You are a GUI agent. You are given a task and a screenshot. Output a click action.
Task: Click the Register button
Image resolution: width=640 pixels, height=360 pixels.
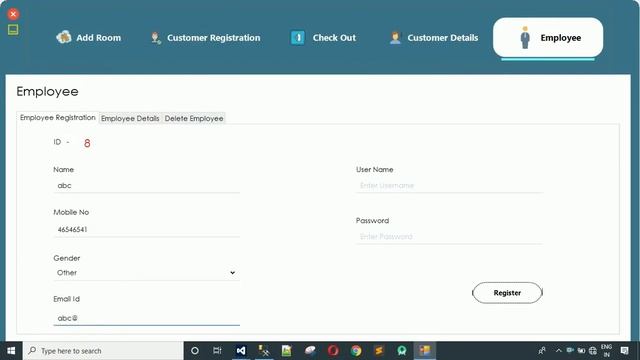pyautogui.click(x=507, y=293)
